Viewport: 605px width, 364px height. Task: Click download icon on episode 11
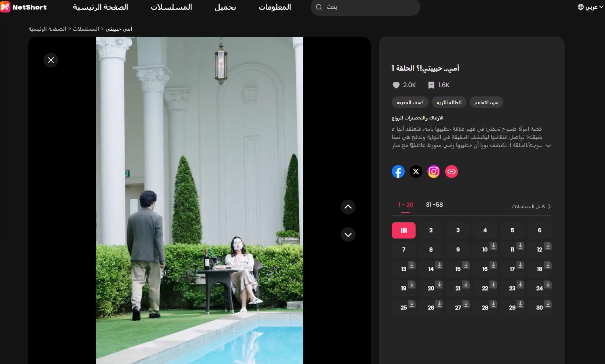[x=520, y=246]
